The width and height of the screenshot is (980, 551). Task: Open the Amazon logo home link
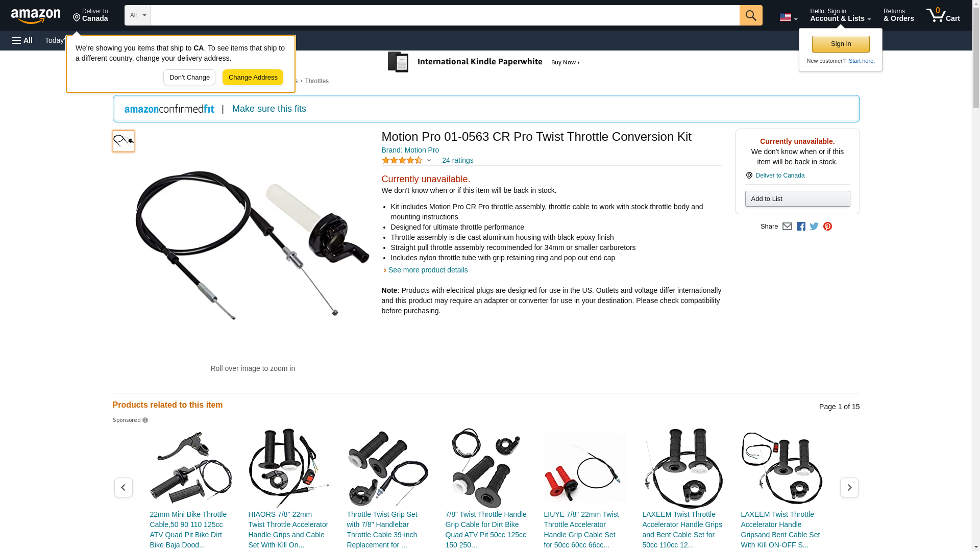[36, 16]
